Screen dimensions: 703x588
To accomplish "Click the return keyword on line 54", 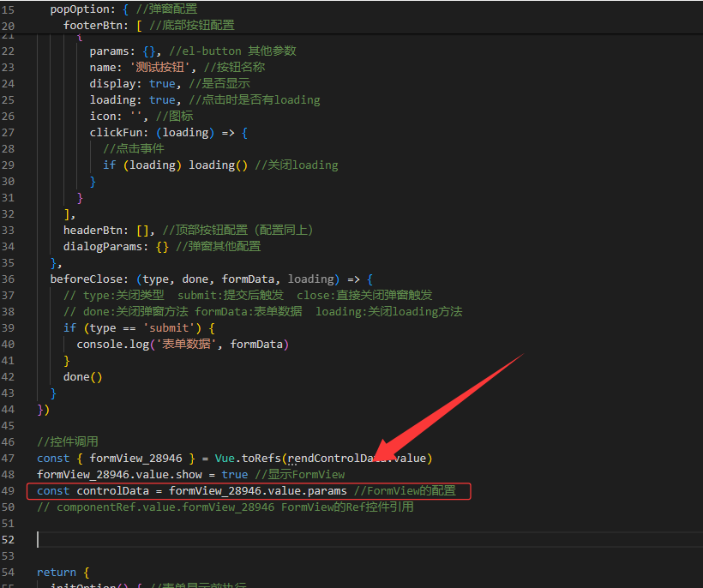I will 57,572.
